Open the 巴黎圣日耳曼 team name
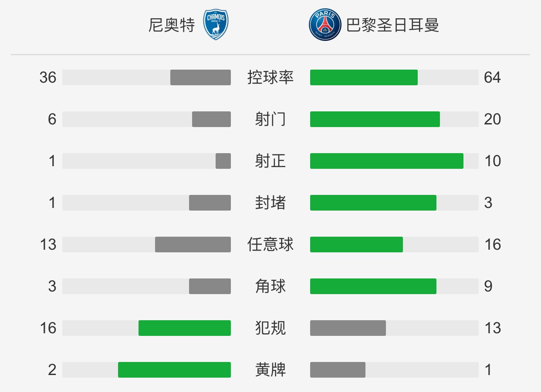 click(392, 26)
